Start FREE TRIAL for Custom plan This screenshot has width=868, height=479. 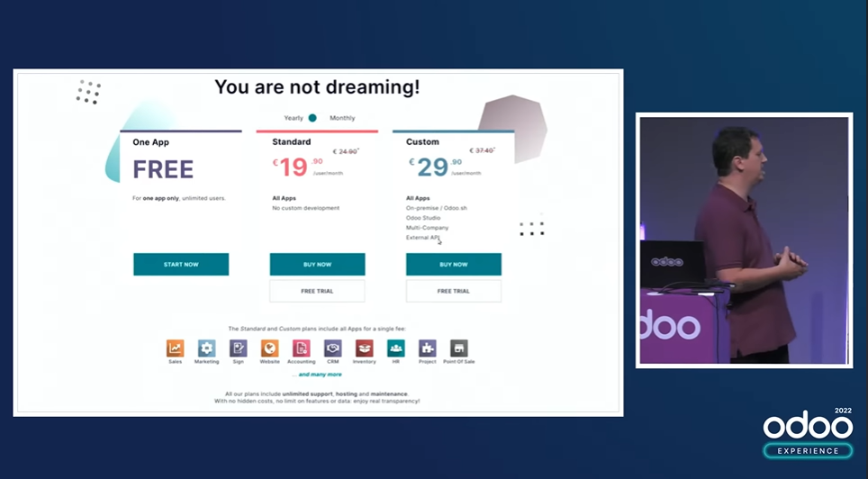[x=454, y=291]
